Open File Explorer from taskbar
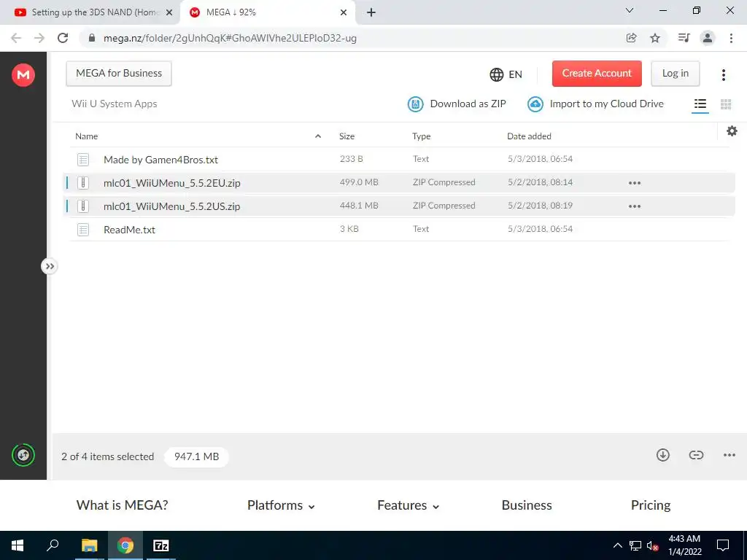747x560 pixels. pyautogui.click(x=89, y=545)
